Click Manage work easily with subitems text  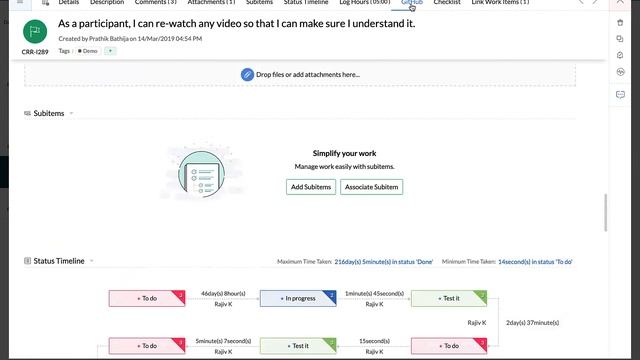[x=344, y=167]
